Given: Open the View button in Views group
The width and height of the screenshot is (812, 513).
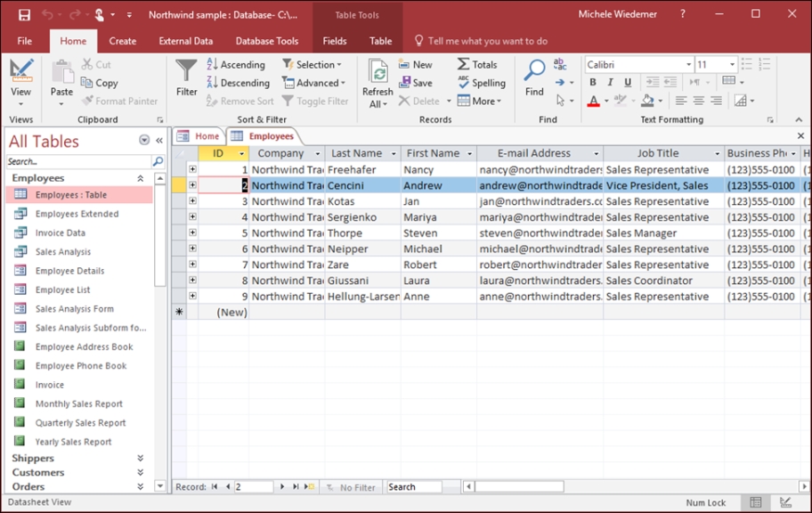Looking at the screenshot, I should [x=20, y=82].
